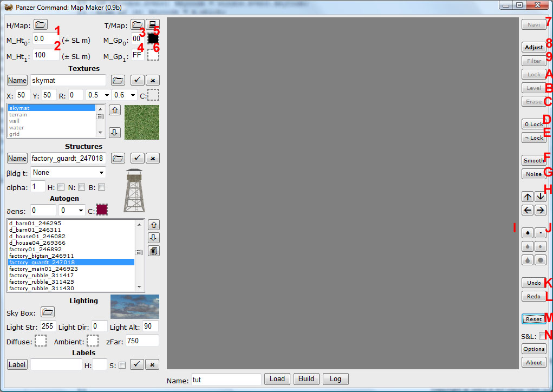This screenshot has width=553, height=392.
Task: Click the Noise button
Action: coord(534,174)
